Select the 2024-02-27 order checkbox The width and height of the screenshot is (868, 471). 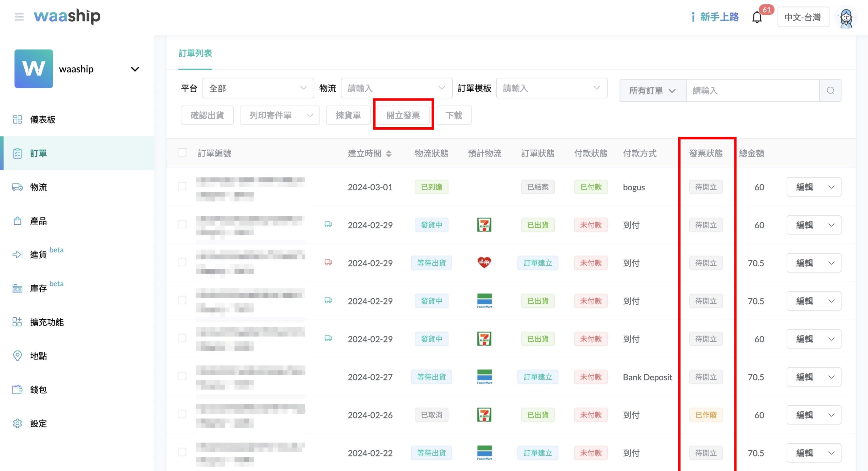click(182, 376)
